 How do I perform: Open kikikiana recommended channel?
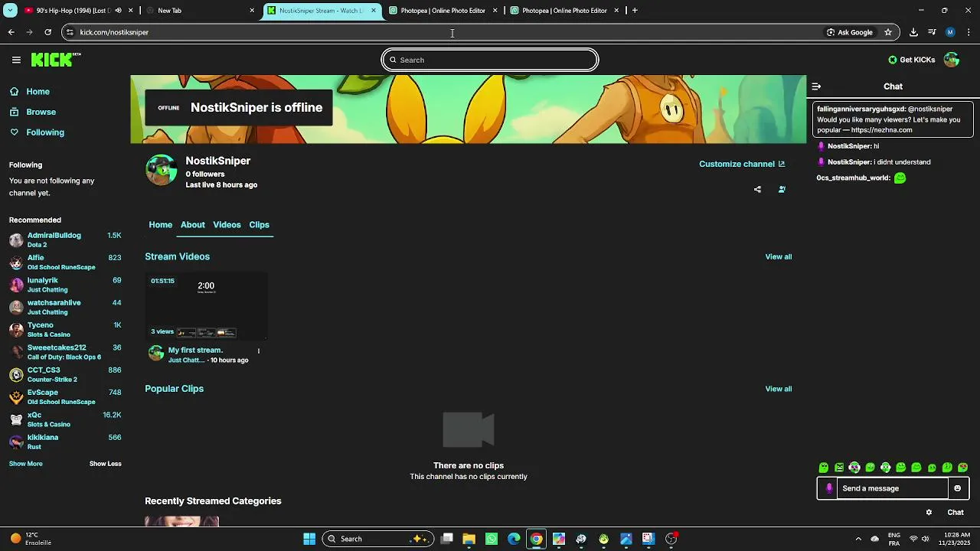[65, 442]
